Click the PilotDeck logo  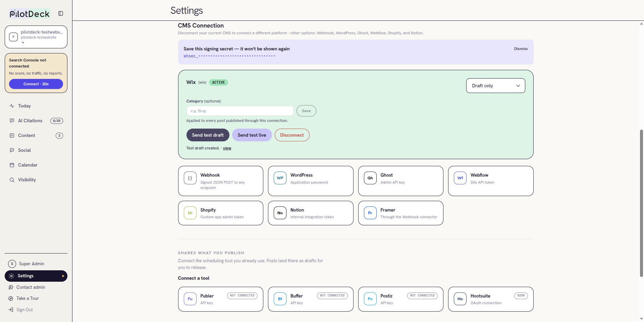pyautogui.click(x=30, y=13)
